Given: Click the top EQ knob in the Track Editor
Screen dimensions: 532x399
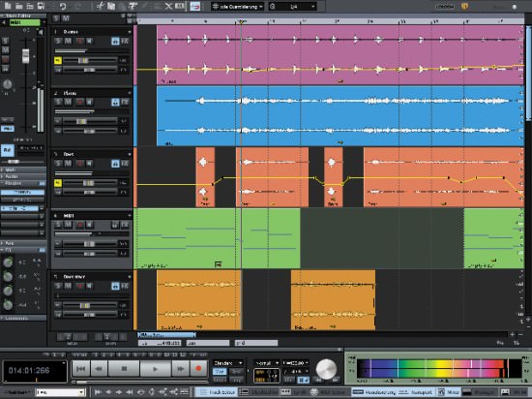Looking at the screenshot, I should 8,262.
